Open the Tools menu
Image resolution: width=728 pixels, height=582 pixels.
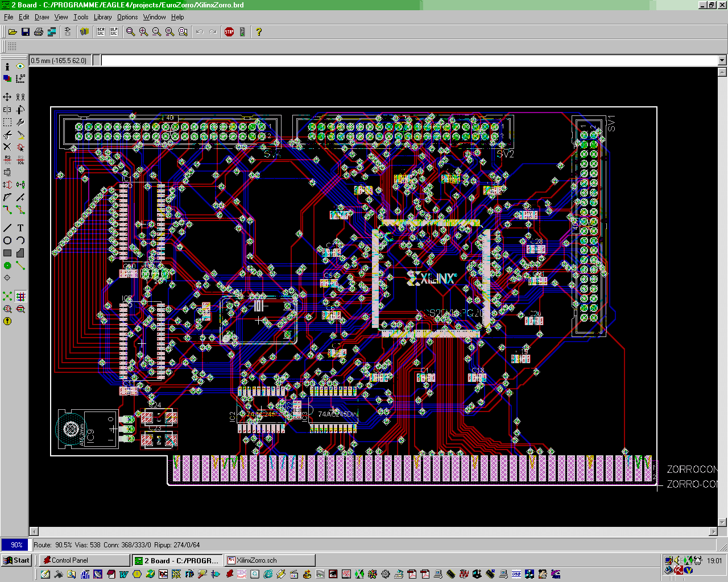tap(81, 17)
